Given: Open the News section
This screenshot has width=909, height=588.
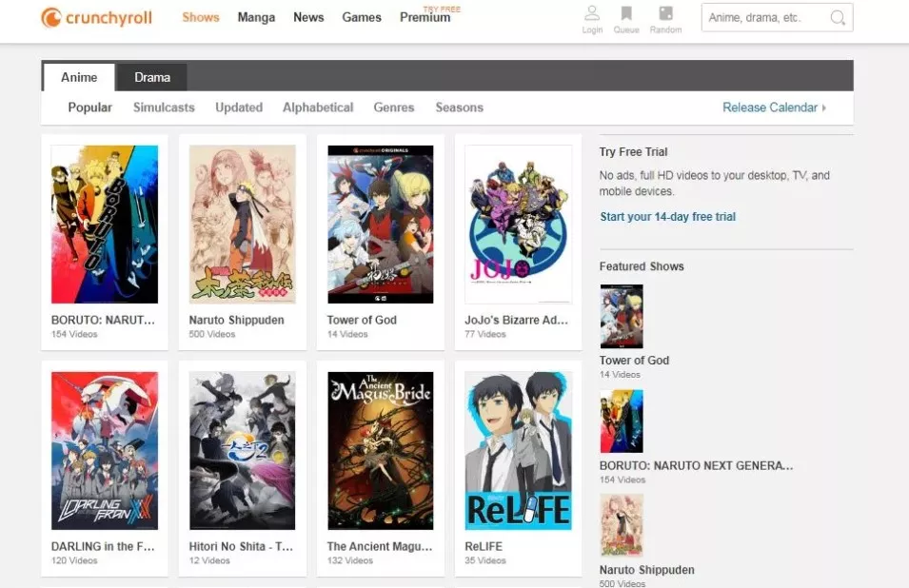Looking at the screenshot, I should pyautogui.click(x=307, y=17).
